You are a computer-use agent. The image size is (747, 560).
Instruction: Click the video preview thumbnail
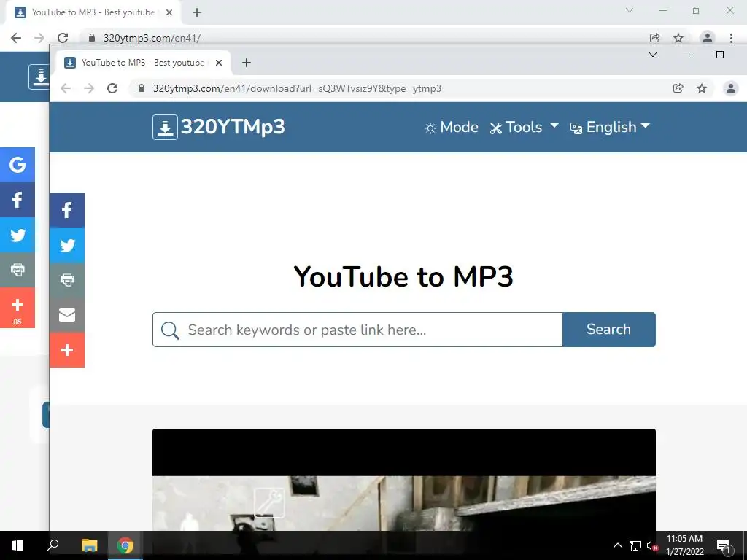(404, 480)
